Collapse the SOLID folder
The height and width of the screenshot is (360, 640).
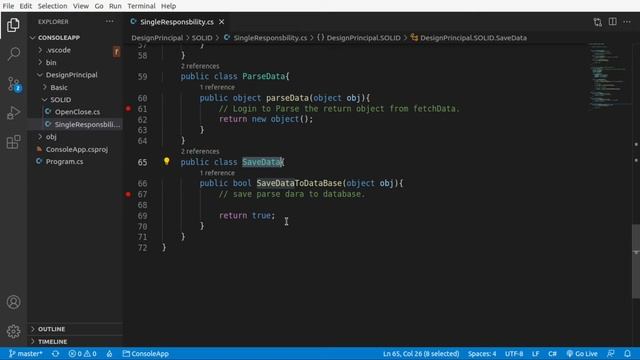click(x=75, y=100)
